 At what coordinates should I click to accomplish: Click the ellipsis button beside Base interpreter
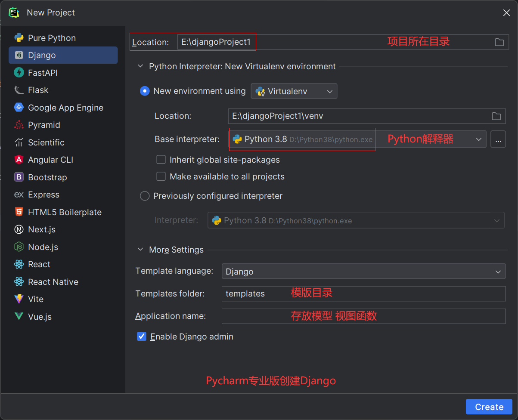click(x=498, y=139)
